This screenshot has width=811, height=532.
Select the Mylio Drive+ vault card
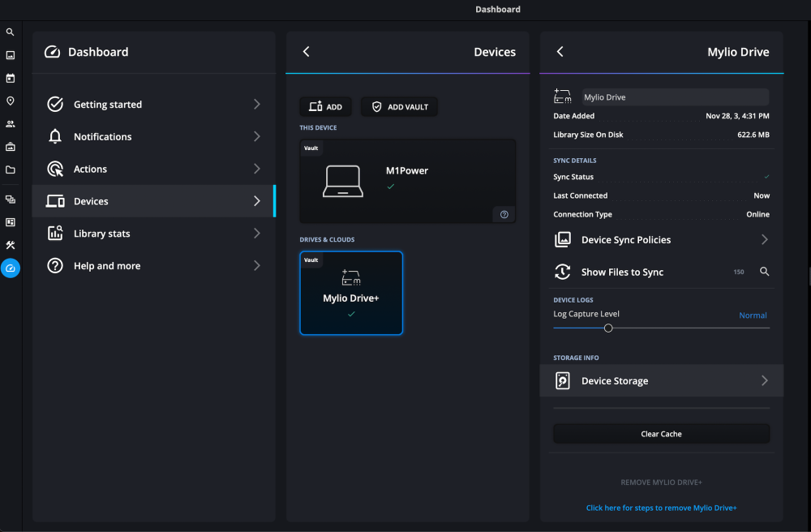tap(351, 293)
